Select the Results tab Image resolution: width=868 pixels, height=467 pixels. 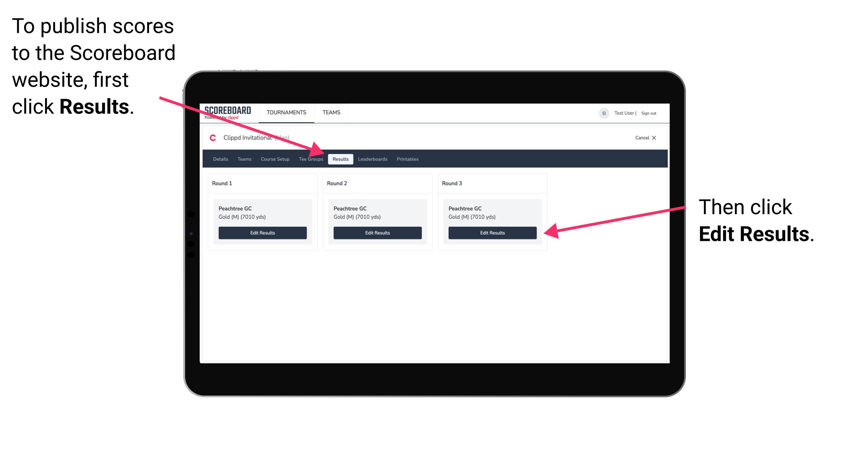340,159
